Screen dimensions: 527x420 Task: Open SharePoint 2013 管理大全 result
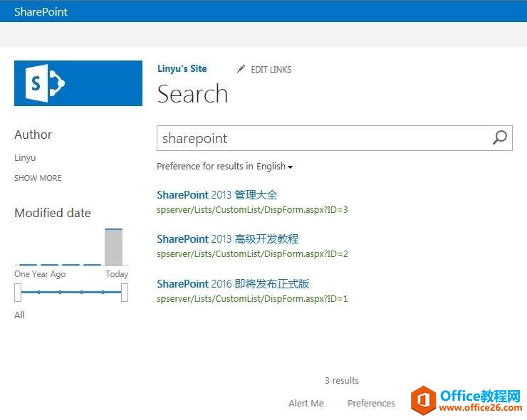coord(217,195)
